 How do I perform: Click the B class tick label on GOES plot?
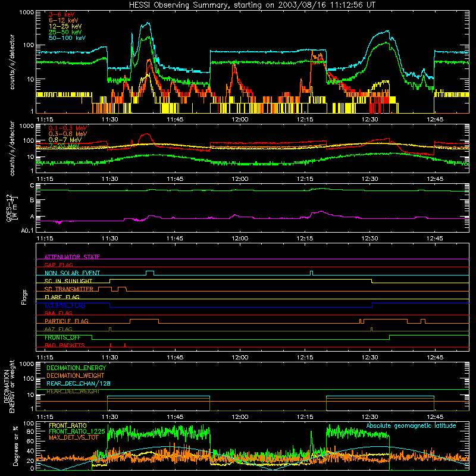[x=32, y=200]
